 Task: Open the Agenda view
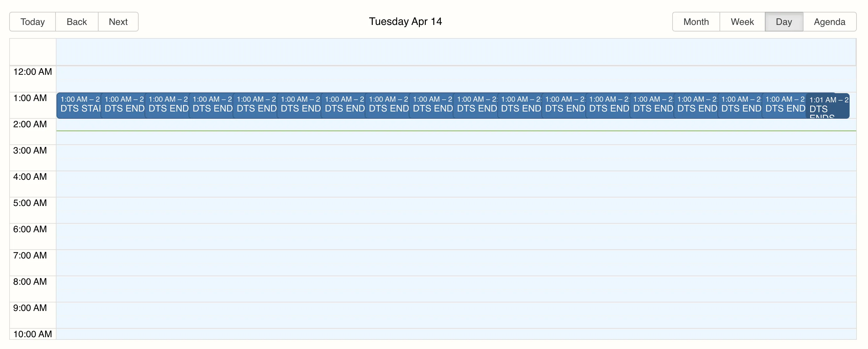[x=829, y=22]
